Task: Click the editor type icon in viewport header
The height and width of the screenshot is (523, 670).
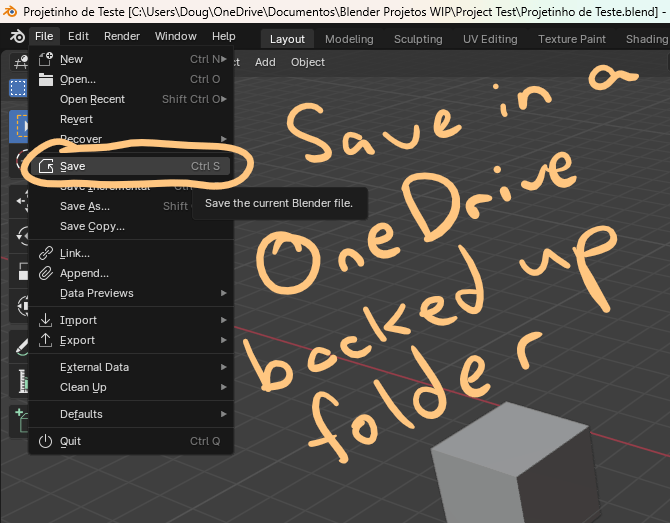Action: pos(19,62)
